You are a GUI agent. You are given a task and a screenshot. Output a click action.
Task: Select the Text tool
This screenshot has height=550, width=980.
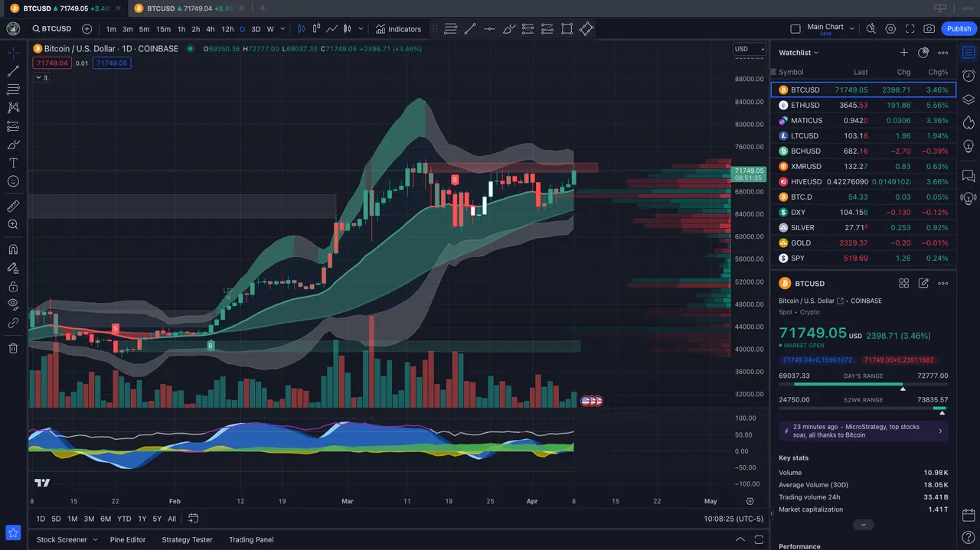(x=13, y=163)
